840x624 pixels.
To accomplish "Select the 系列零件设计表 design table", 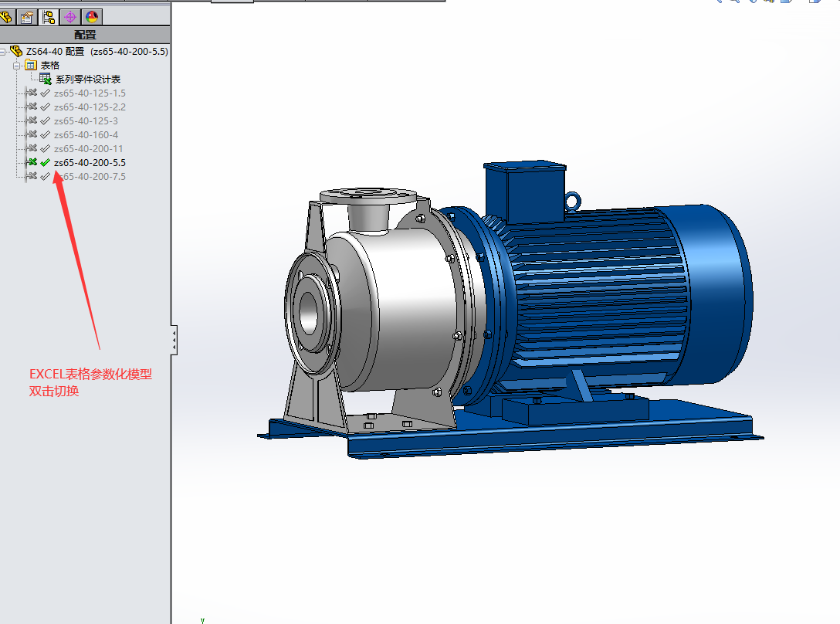I will coord(88,80).
